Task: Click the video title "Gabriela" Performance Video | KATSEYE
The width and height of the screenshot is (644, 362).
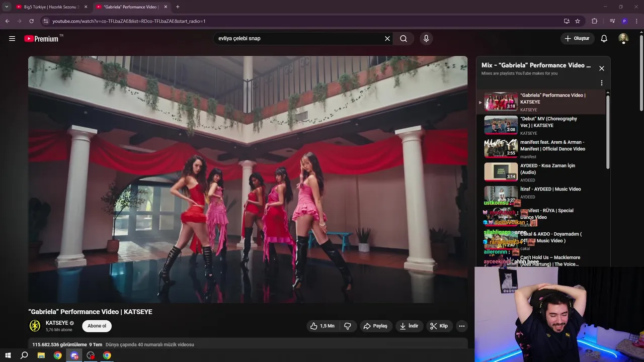Action: click(x=90, y=312)
